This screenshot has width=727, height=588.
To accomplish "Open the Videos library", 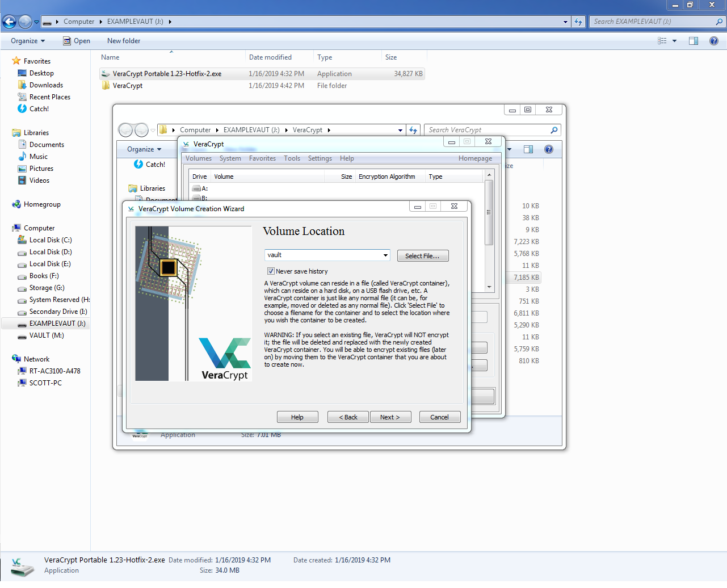I will (x=39, y=180).
